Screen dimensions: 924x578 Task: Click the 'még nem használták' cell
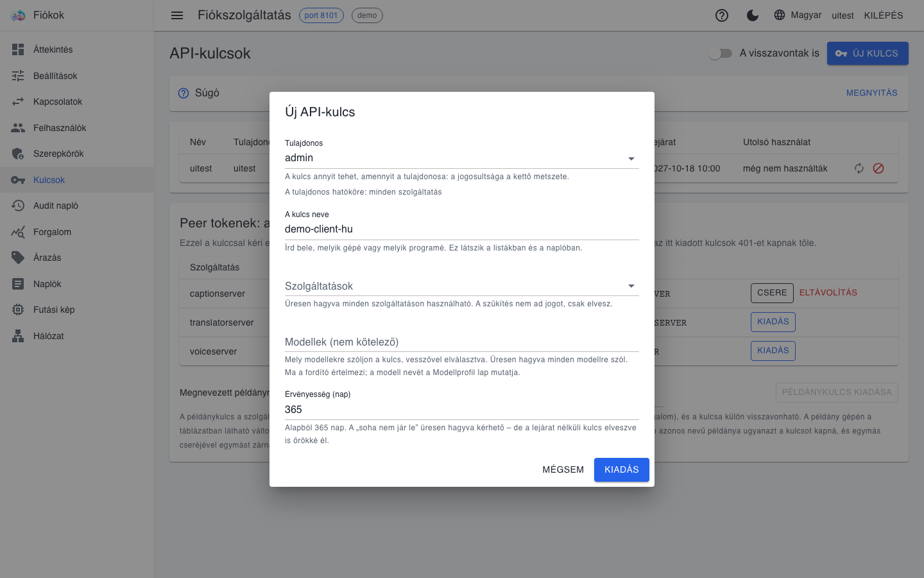[785, 168]
